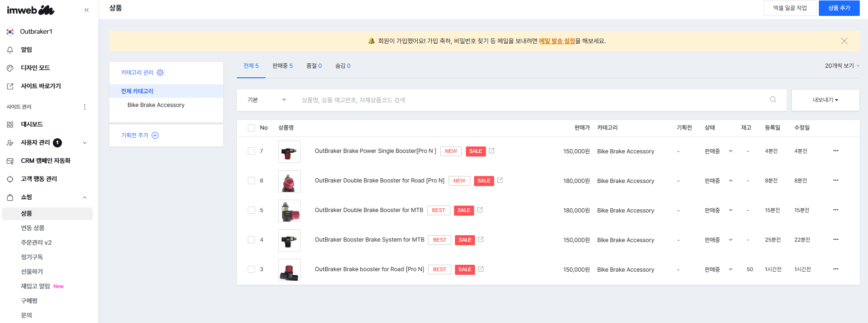
Task: Open thumbnail of Power Single Booster product
Action: [289, 151]
